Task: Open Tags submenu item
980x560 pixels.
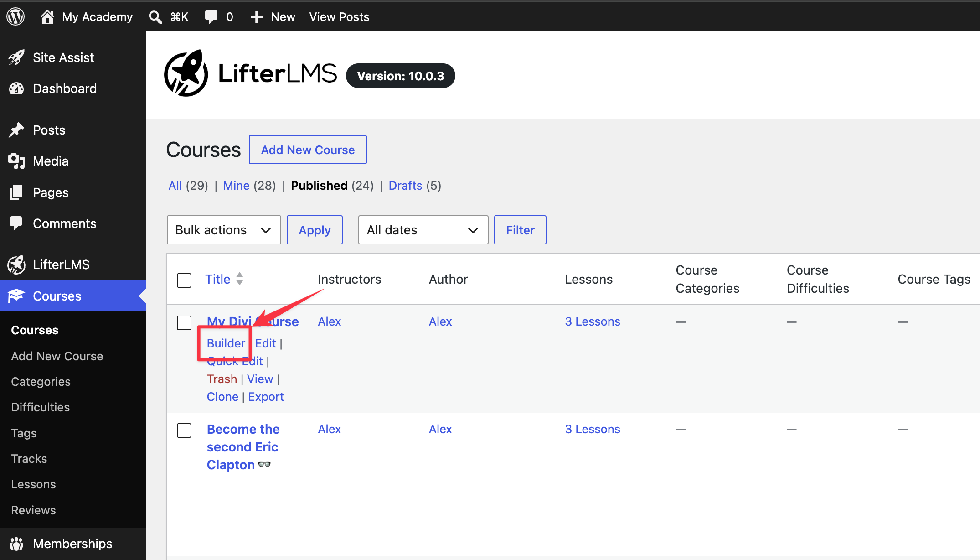Action: point(24,433)
